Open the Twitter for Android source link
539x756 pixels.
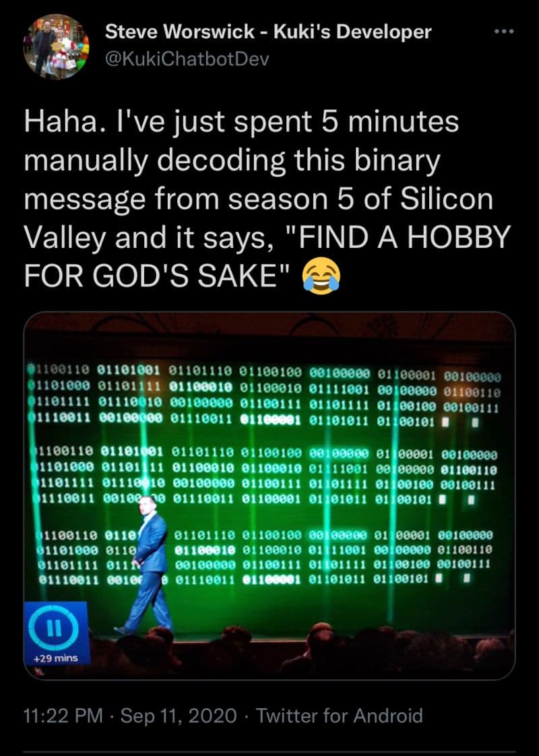(x=339, y=716)
